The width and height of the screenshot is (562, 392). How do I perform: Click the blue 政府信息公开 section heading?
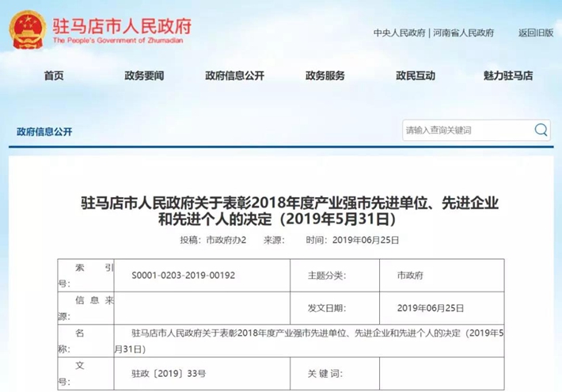pyautogui.click(x=44, y=131)
